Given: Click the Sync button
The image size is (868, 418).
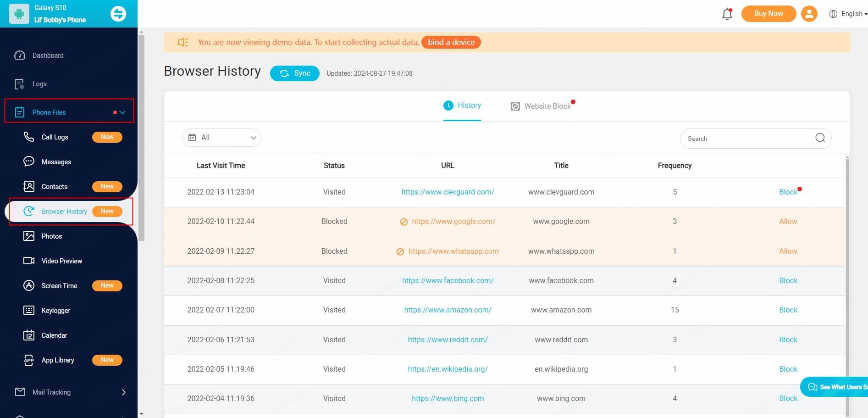Looking at the screenshot, I should 295,73.
